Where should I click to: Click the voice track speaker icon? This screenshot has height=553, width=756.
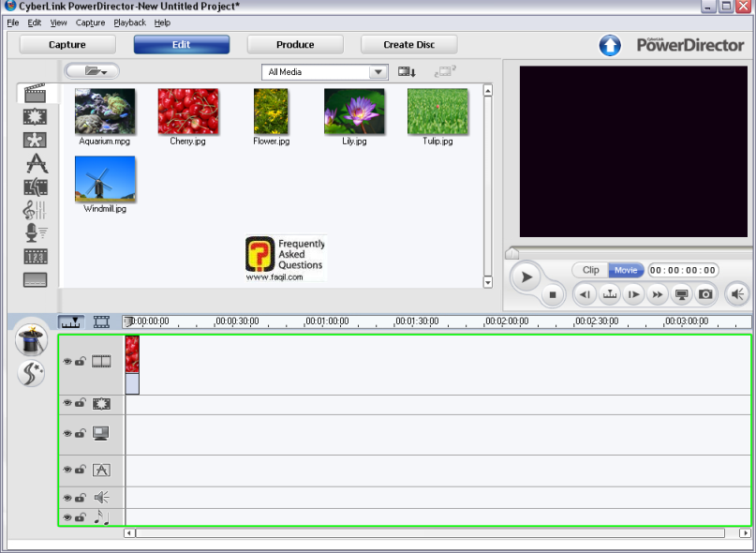(x=102, y=498)
